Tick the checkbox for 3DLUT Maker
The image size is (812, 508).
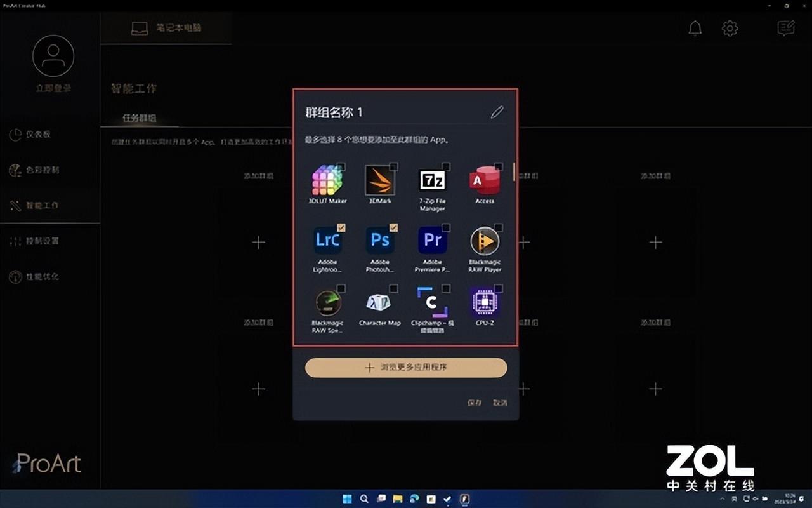(341, 166)
